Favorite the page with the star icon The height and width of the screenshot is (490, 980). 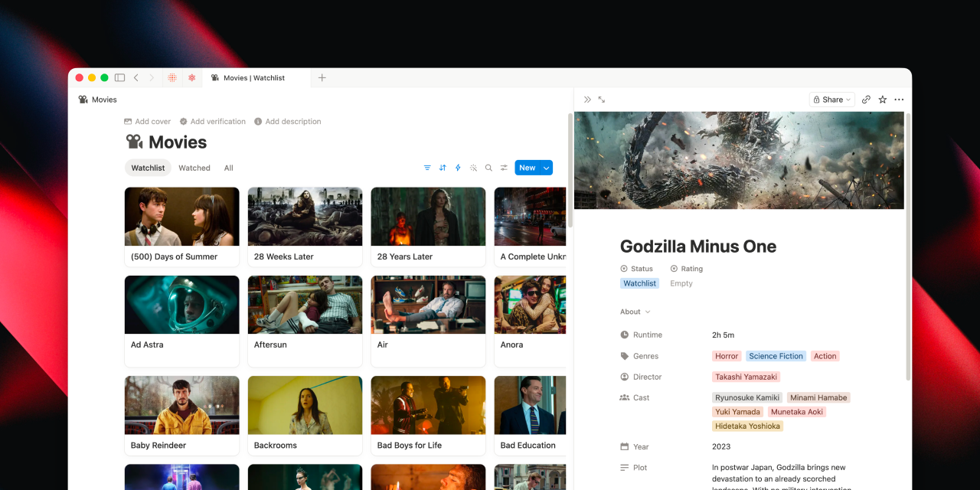882,100
